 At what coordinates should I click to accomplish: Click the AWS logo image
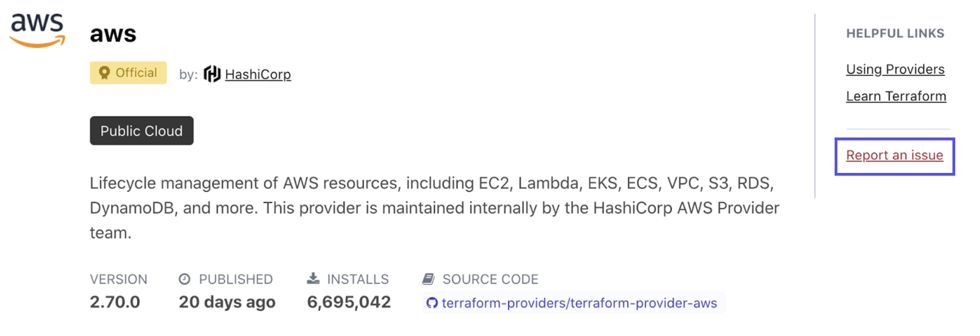coord(37,30)
